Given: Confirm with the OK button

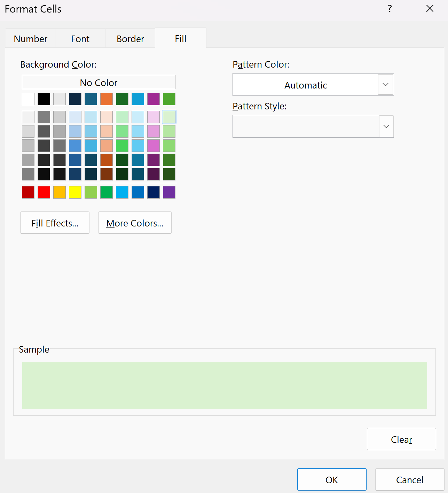Looking at the screenshot, I should pyautogui.click(x=332, y=480).
